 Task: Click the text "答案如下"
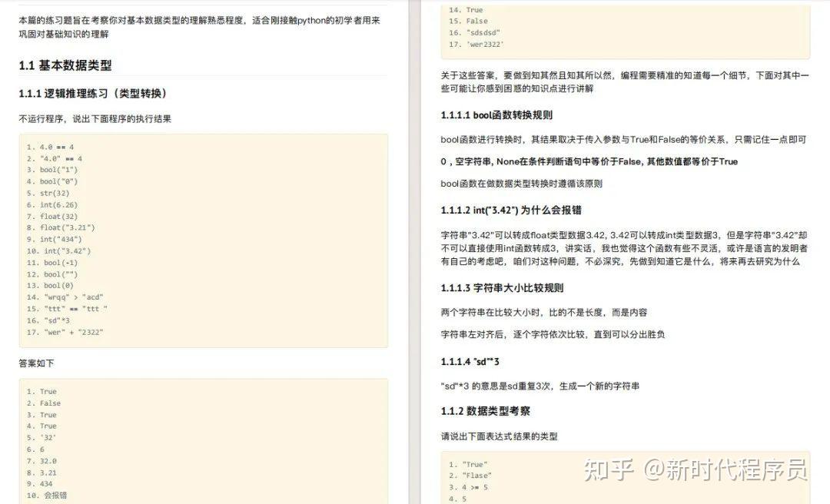pos(38,363)
